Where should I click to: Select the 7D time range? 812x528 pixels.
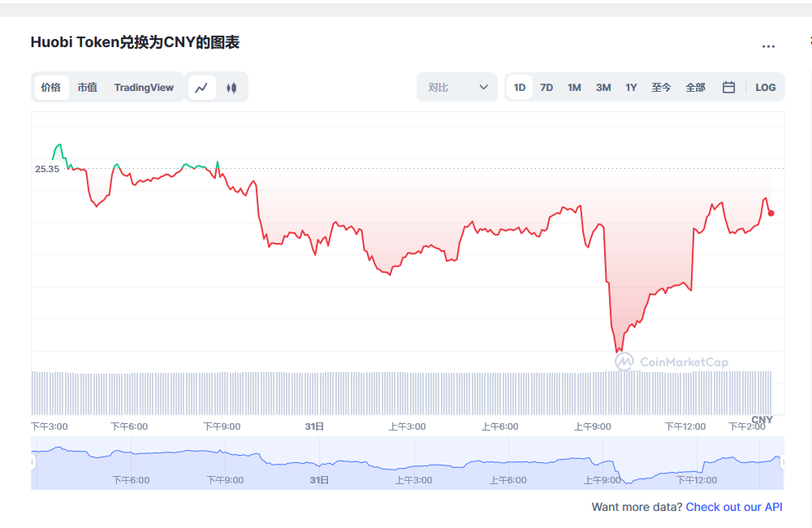coord(546,87)
